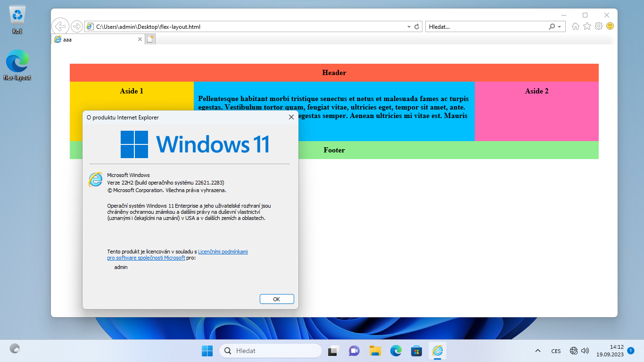Open the Recycle Bin 'Koš' desktop icon
The width and height of the screenshot is (644, 362).
tap(17, 20)
